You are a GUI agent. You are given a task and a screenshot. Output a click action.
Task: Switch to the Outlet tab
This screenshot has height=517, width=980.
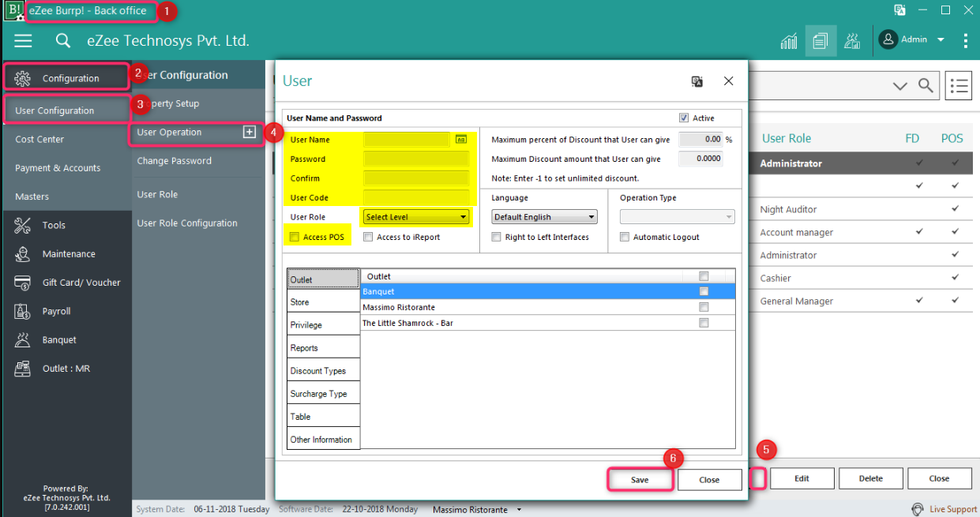[x=323, y=279]
